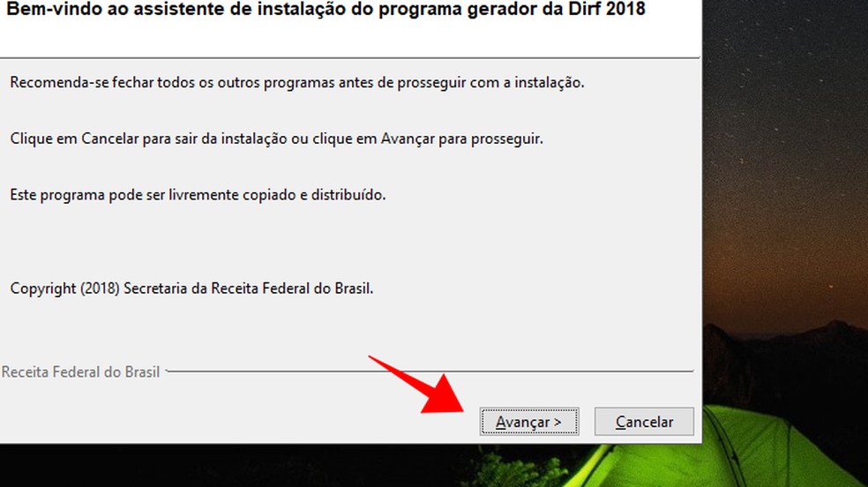868x487 pixels.
Task: Click the 'Clique em Cancelar para sair' instruction line
Action: (276, 139)
